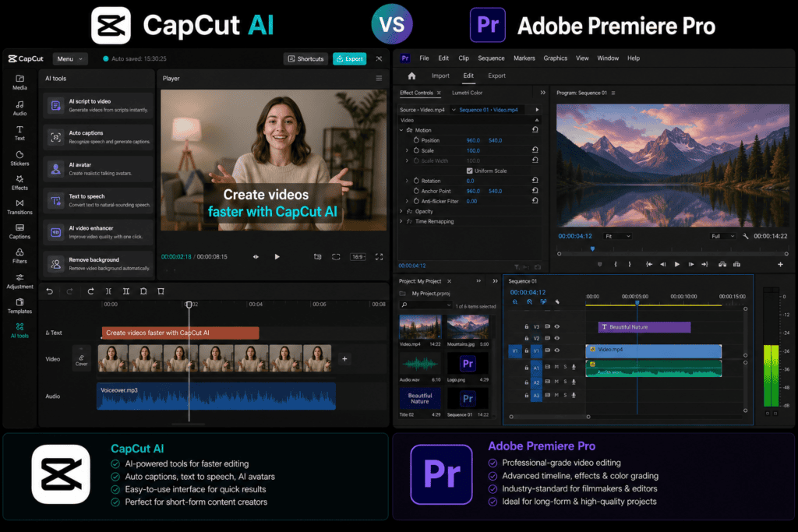The height and width of the screenshot is (532, 798).
Task: Open the CapCut Menu dropdown
Action: click(x=70, y=59)
